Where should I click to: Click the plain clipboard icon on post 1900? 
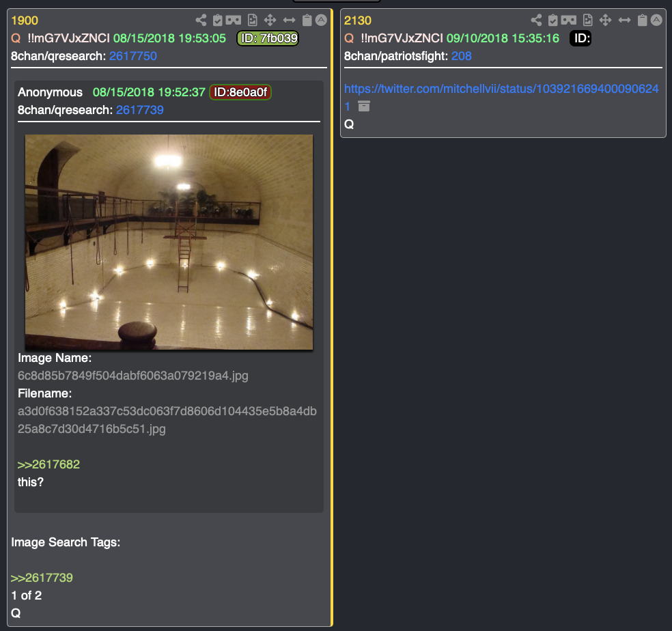(x=307, y=20)
